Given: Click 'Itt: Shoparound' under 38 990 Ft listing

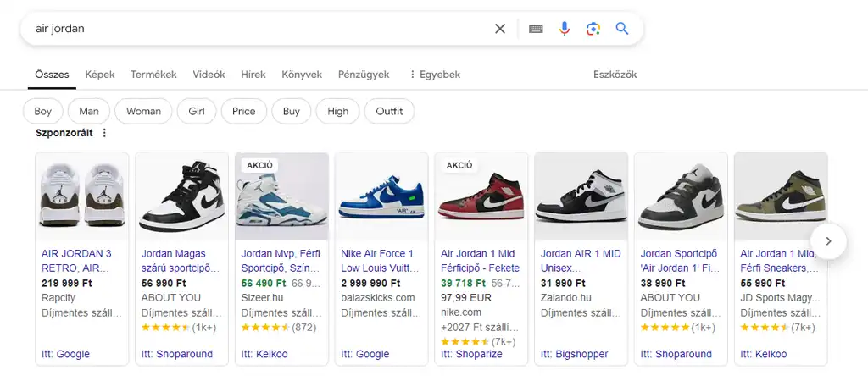Looking at the screenshot, I should pyautogui.click(x=676, y=354).
